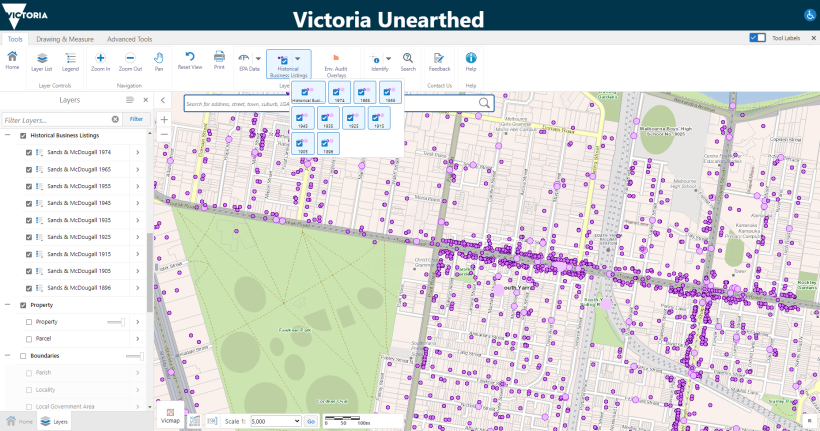The width and height of the screenshot is (820, 431).
Task: Toggle the Tool Labels switch
Action: point(757,38)
